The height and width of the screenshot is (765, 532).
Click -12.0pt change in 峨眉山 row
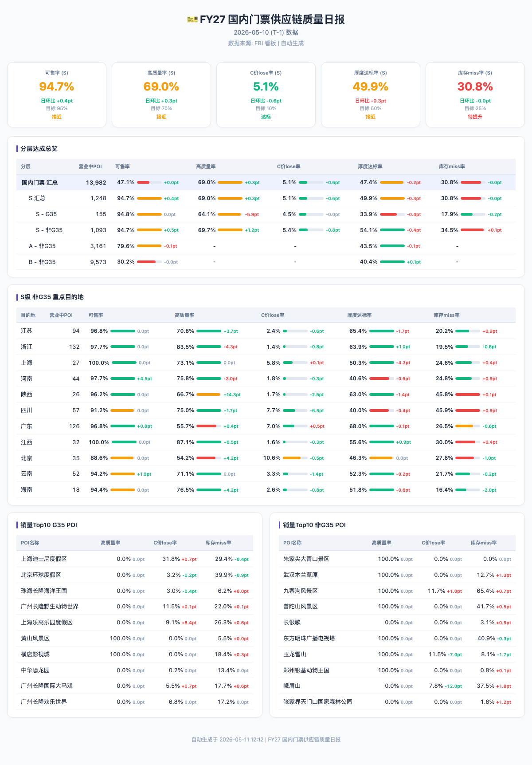454,686
